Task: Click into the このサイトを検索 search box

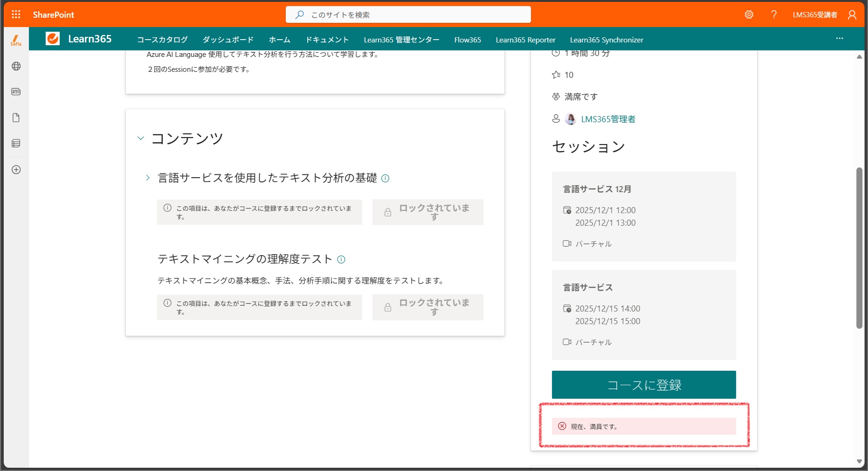Action: click(x=408, y=14)
